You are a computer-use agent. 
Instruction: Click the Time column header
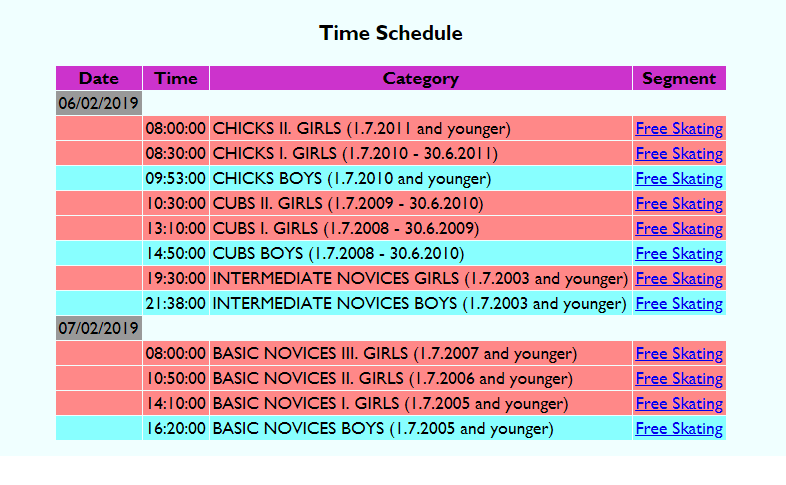coord(176,78)
